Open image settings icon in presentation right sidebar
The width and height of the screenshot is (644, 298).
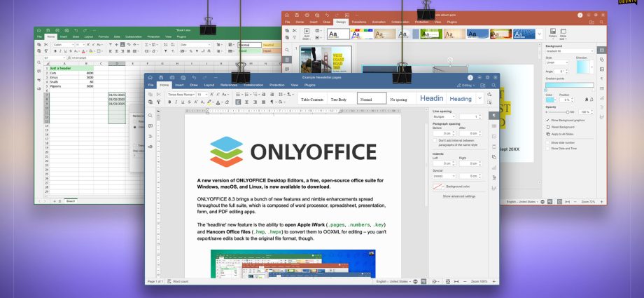(602, 69)
